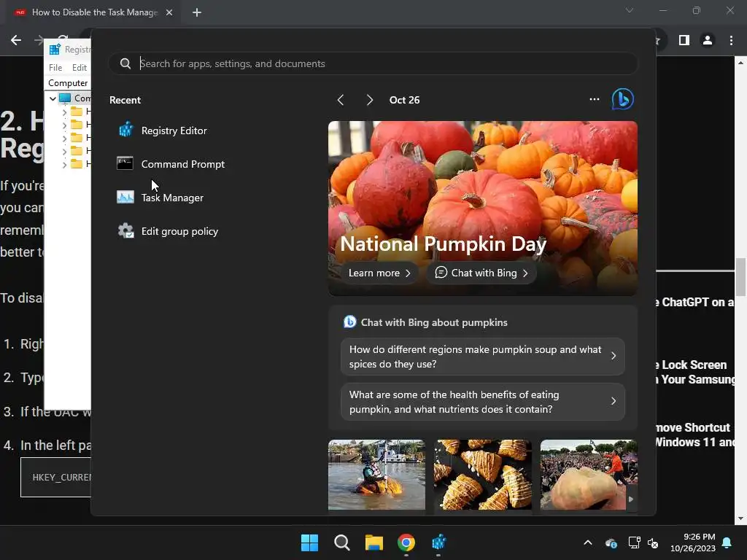
Task: Click taskbar Search icon
Action: (342, 542)
